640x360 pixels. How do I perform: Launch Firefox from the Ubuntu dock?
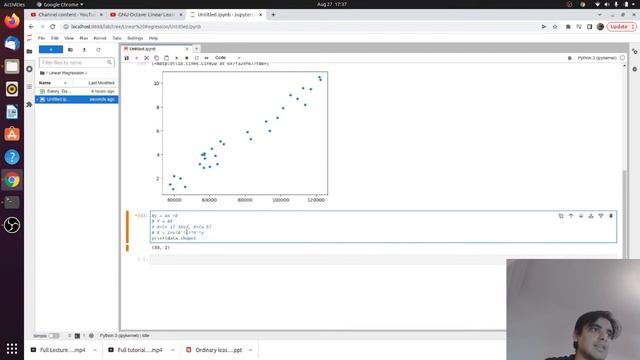coord(12,20)
